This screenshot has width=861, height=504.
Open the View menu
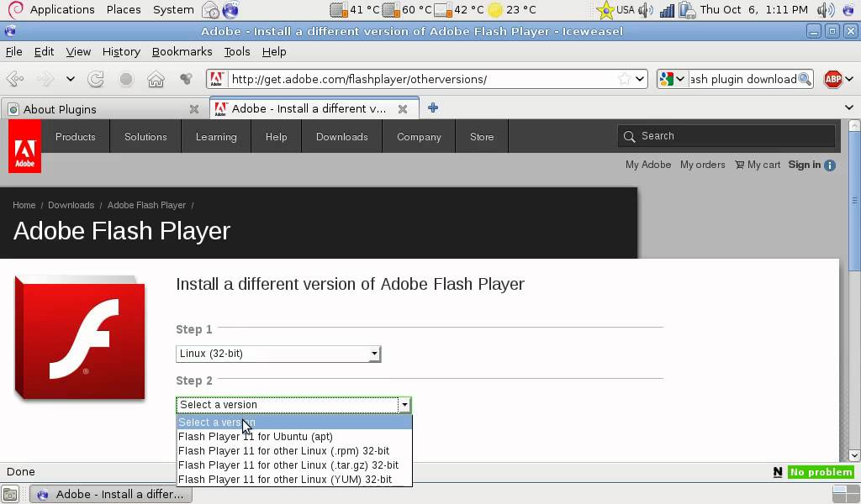pyautogui.click(x=78, y=51)
